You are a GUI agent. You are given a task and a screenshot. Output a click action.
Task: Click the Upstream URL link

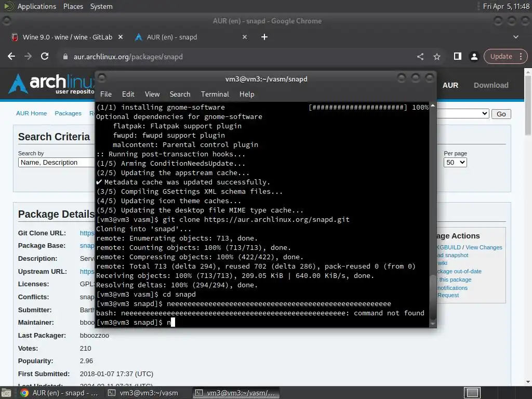click(87, 271)
